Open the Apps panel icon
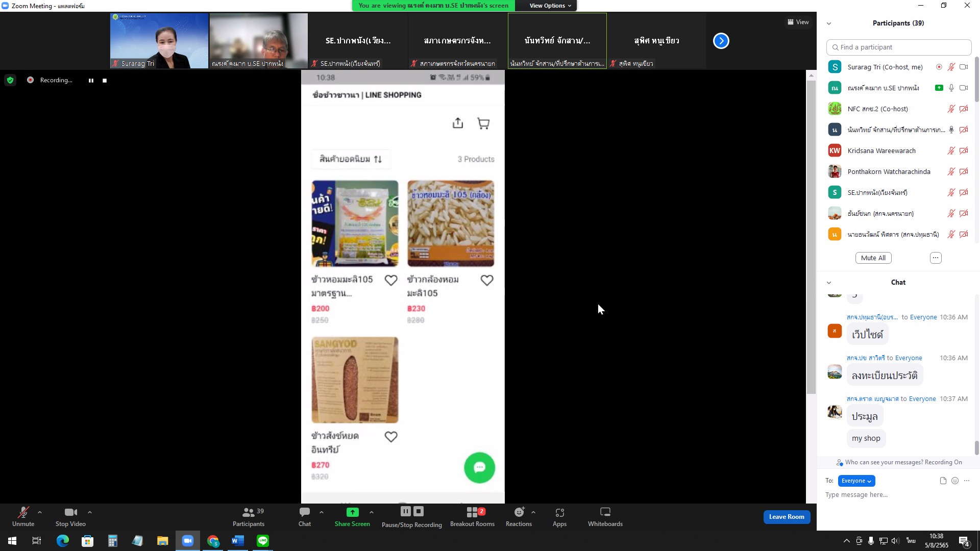The height and width of the screenshot is (551, 980). (559, 512)
